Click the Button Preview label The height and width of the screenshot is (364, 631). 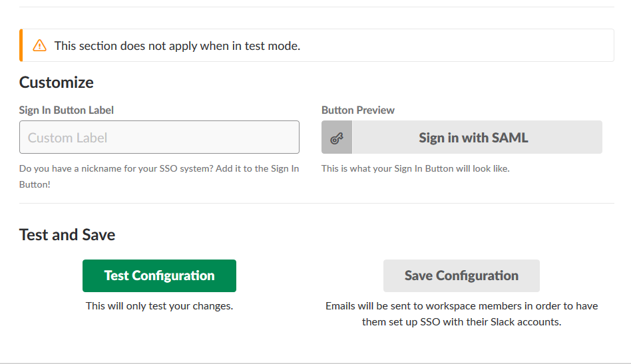tap(357, 110)
